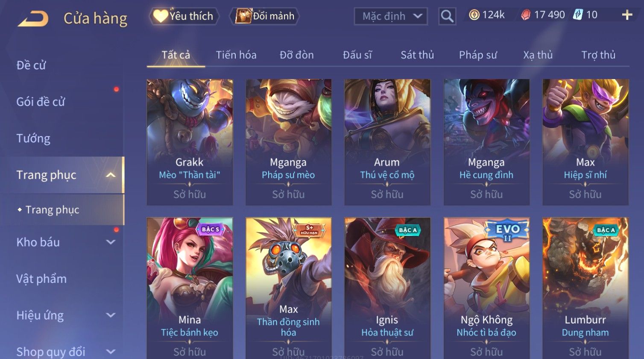This screenshot has height=359, width=644.
Task: Switch to the Pháp sư tab
Action: coord(478,55)
